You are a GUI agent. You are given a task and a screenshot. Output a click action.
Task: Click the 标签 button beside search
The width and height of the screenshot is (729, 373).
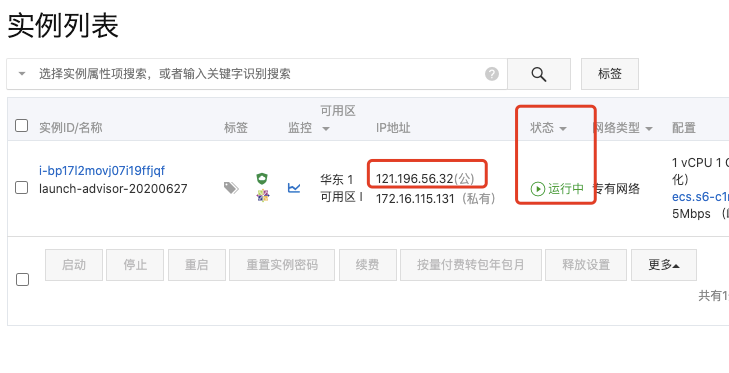pos(610,74)
